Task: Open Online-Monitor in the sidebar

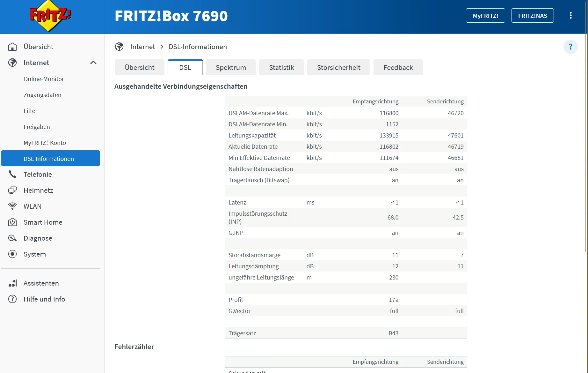Action: click(44, 79)
